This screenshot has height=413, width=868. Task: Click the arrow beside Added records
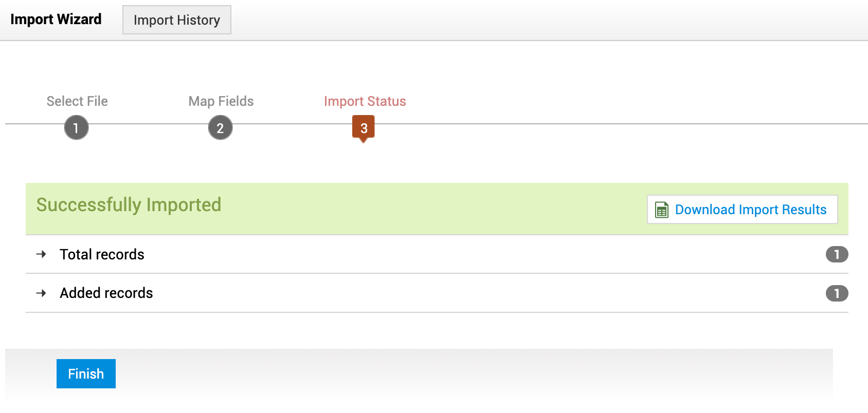pyautogui.click(x=42, y=293)
